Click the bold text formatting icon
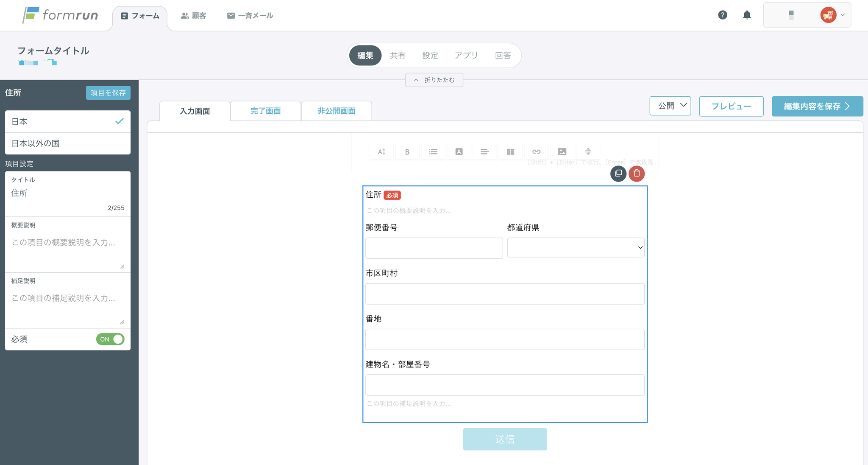This screenshot has height=465, width=868. pos(407,152)
